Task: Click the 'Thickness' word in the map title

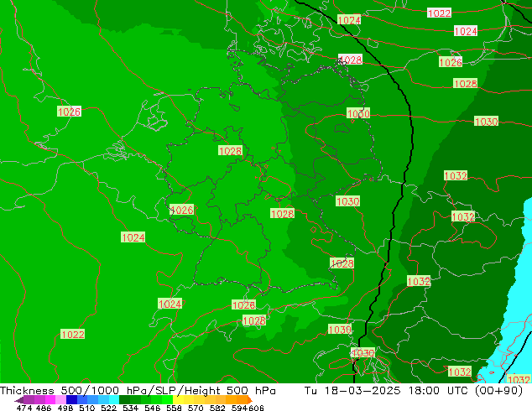Action: (x=27, y=391)
